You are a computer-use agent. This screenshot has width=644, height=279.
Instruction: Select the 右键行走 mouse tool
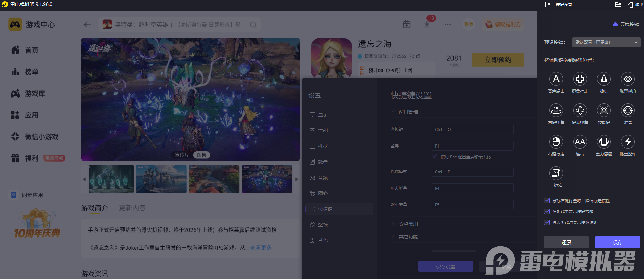click(x=556, y=142)
